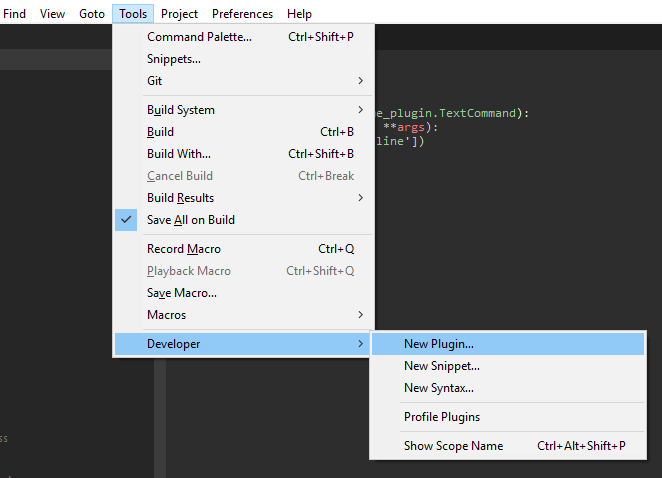Click Snippets... menu entry

click(174, 59)
